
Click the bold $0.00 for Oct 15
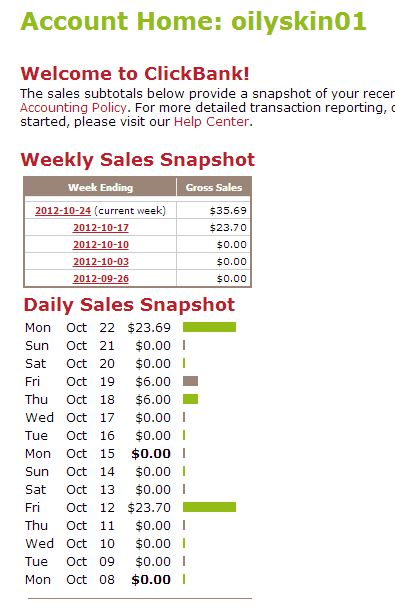click(151, 454)
